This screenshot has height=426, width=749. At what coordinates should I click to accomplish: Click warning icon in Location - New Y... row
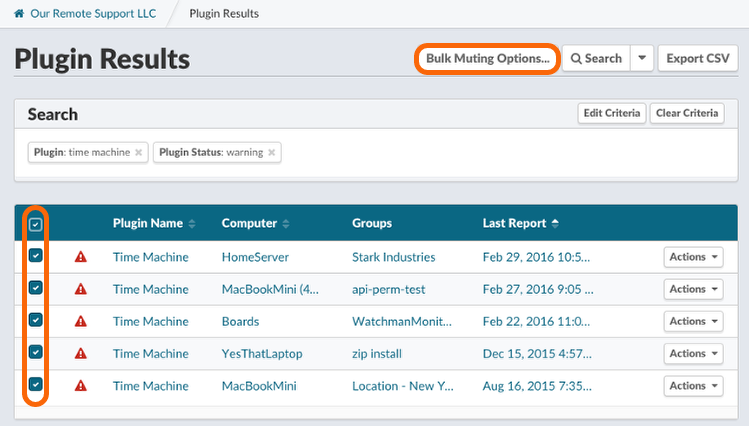point(81,386)
